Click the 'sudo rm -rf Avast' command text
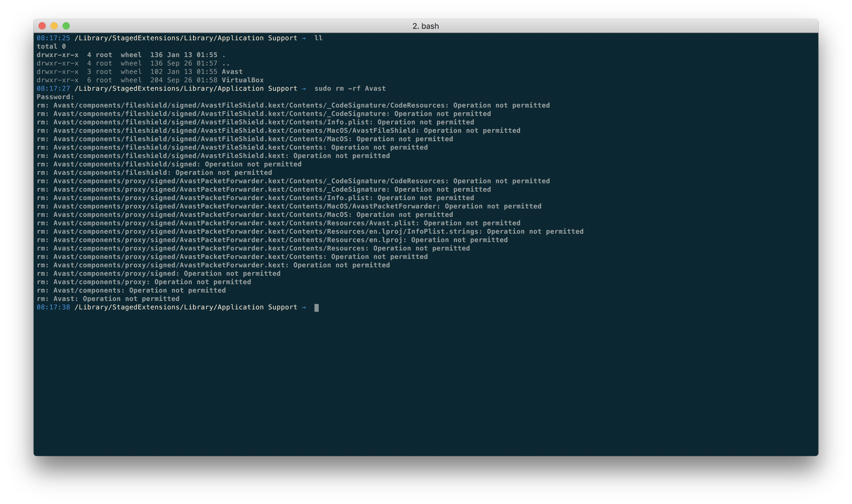Image resolution: width=852 pixels, height=504 pixels. pos(350,89)
